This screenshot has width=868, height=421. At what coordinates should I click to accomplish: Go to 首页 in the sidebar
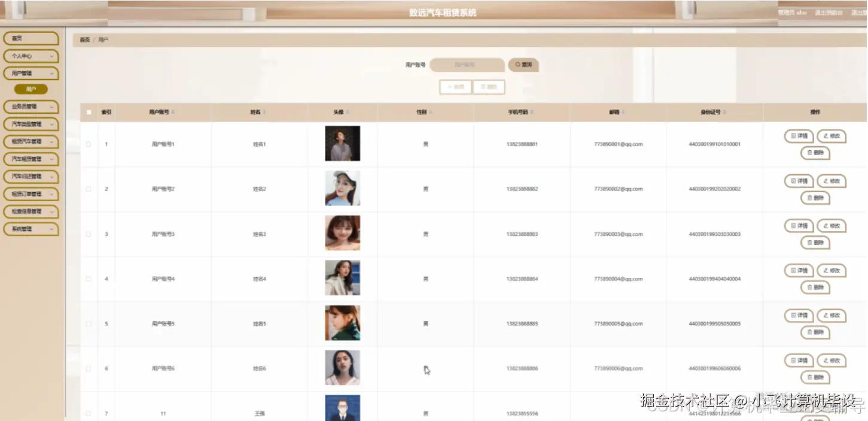(x=31, y=38)
